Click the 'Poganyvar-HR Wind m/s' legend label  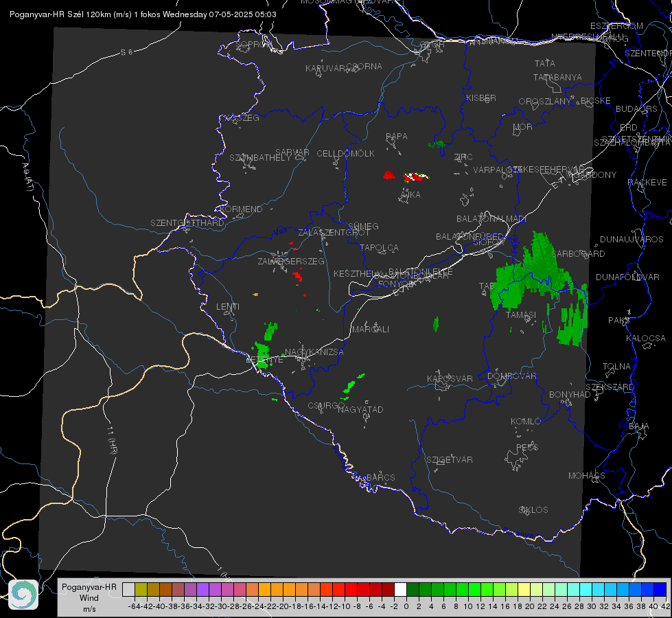tap(89, 597)
